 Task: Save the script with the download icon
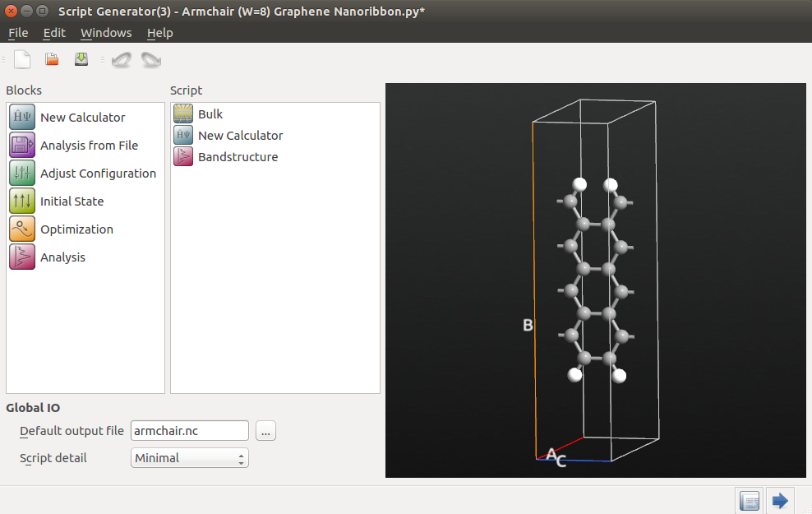(x=81, y=59)
